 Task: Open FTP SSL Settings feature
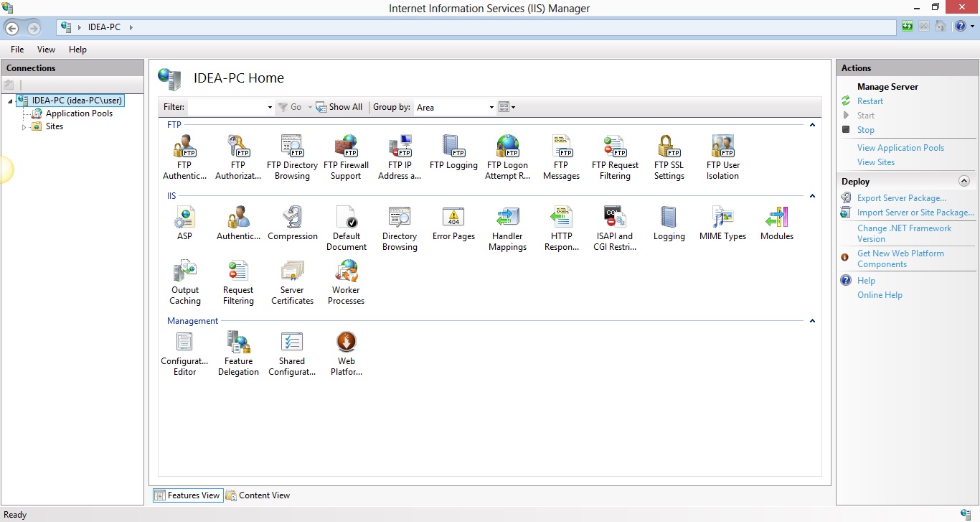(669, 157)
